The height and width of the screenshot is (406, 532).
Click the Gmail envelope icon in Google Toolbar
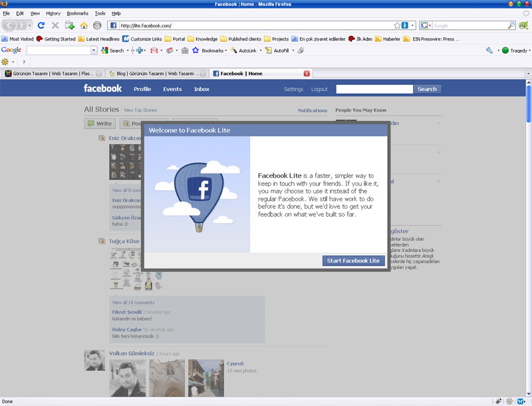(154, 51)
